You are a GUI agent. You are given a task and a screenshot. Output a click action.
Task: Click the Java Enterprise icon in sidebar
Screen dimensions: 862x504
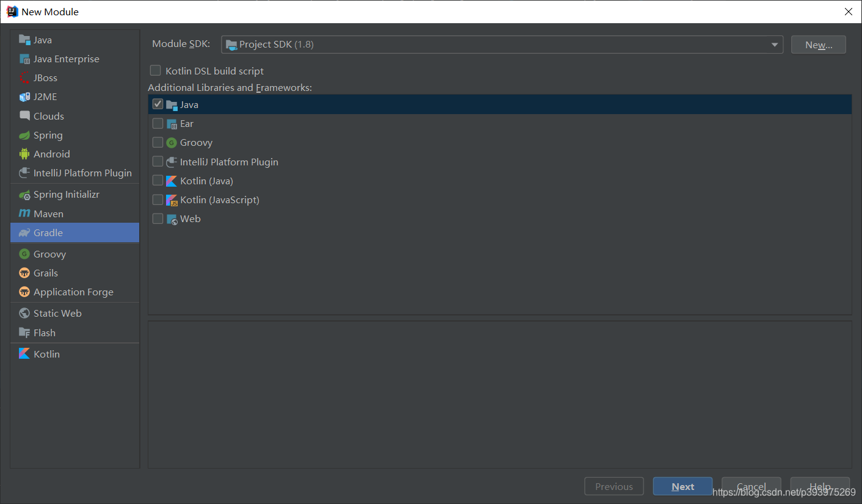click(24, 59)
